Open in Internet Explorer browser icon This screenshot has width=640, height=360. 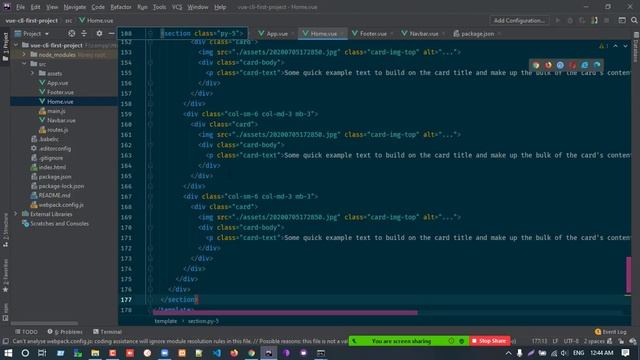(584, 65)
